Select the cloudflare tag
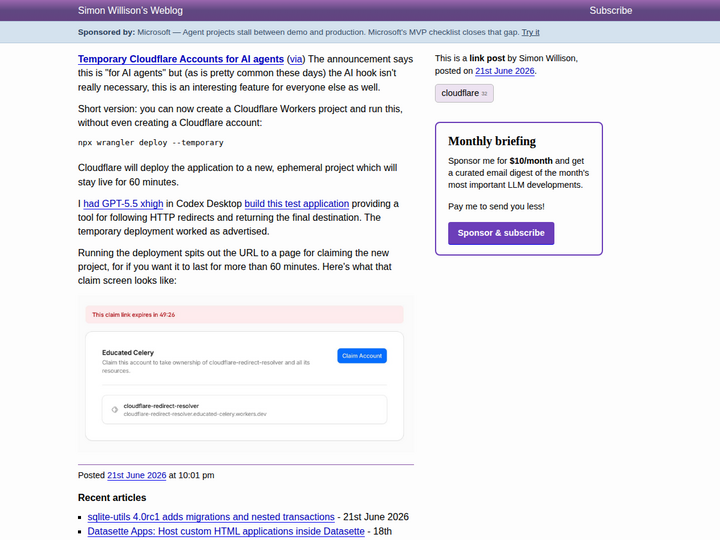This screenshot has width=720, height=540. pyautogui.click(x=464, y=93)
